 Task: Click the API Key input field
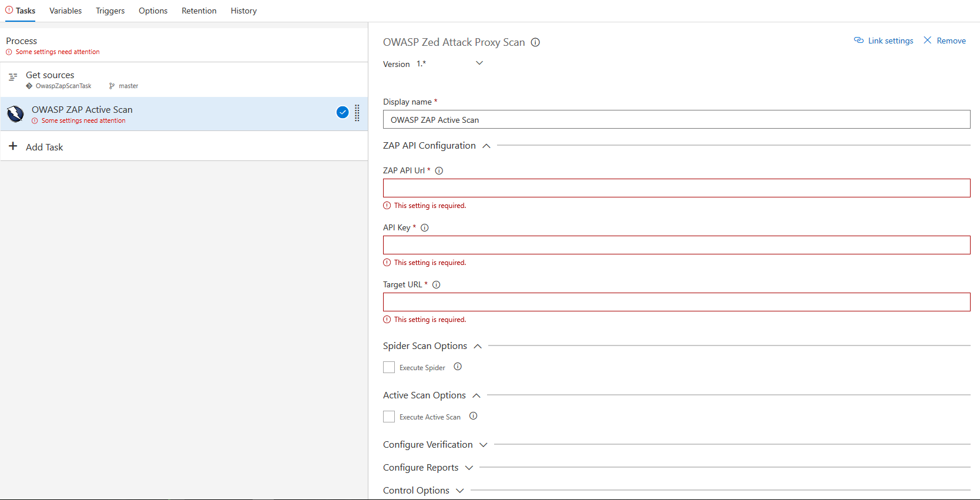tap(677, 245)
